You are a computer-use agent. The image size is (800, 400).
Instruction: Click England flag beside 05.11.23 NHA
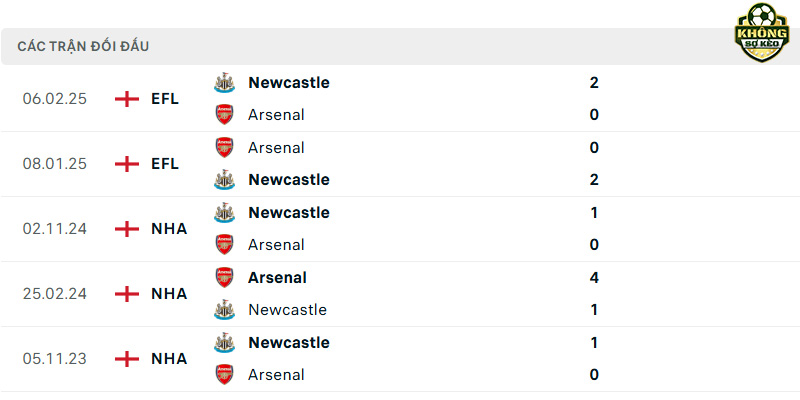[127, 359]
